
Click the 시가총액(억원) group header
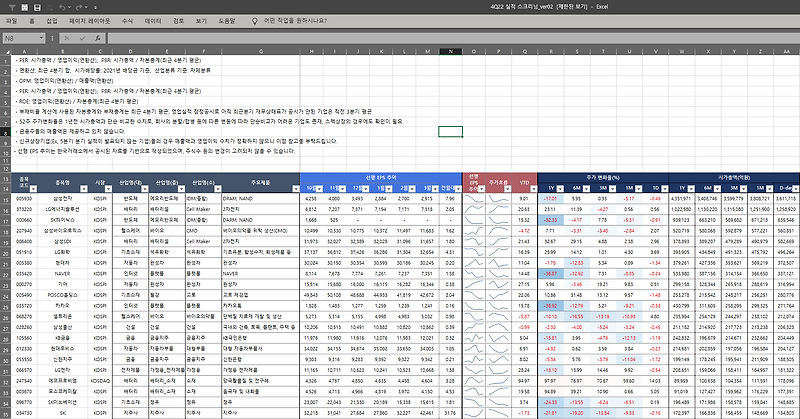pyautogui.click(x=734, y=178)
